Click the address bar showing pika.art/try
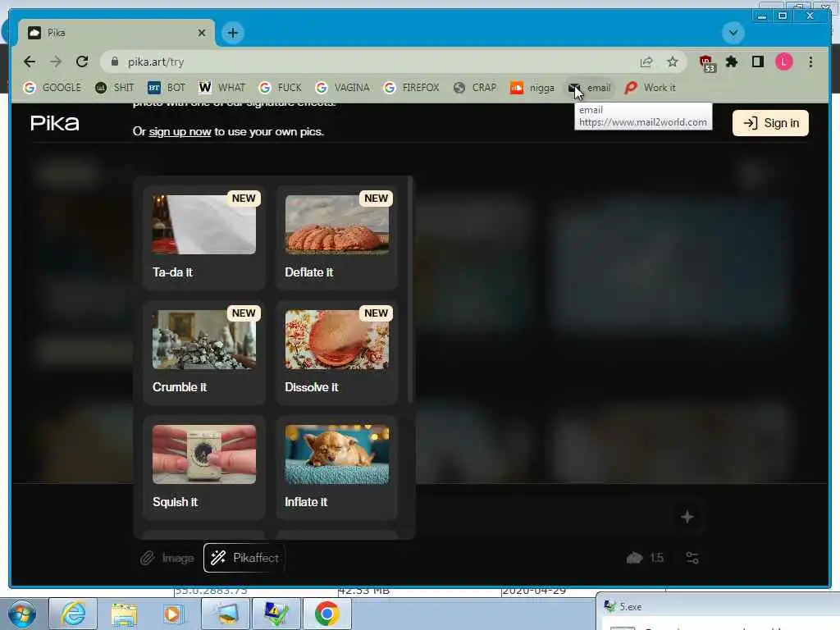840x630 pixels. pos(370,62)
